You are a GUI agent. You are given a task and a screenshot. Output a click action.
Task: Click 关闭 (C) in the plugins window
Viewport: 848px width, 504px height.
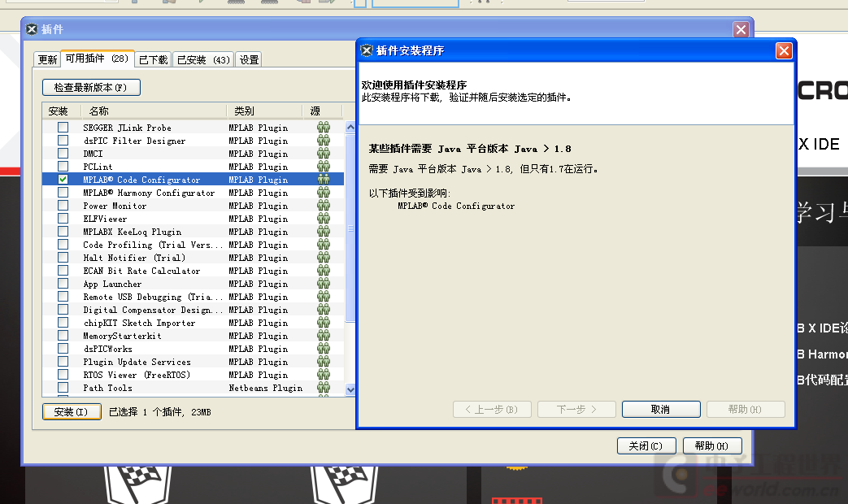646,445
